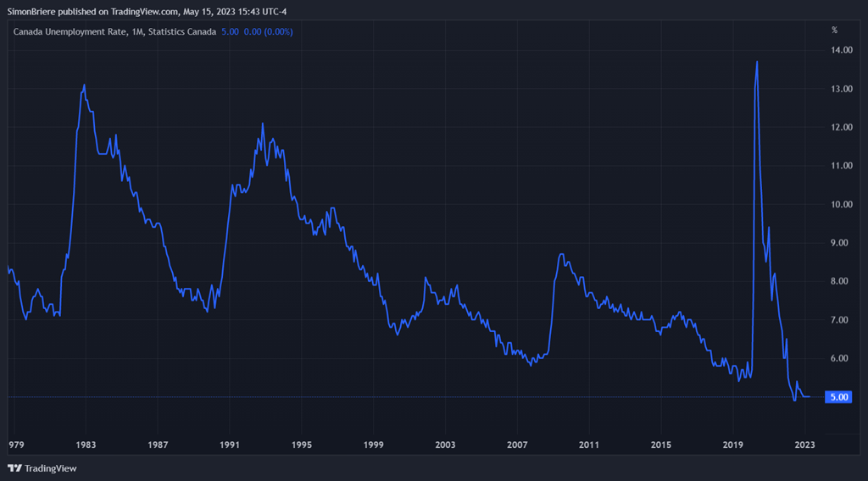
Task: Click the 2020 unemployment spike peak on chart
Action: click(x=756, y=62)
